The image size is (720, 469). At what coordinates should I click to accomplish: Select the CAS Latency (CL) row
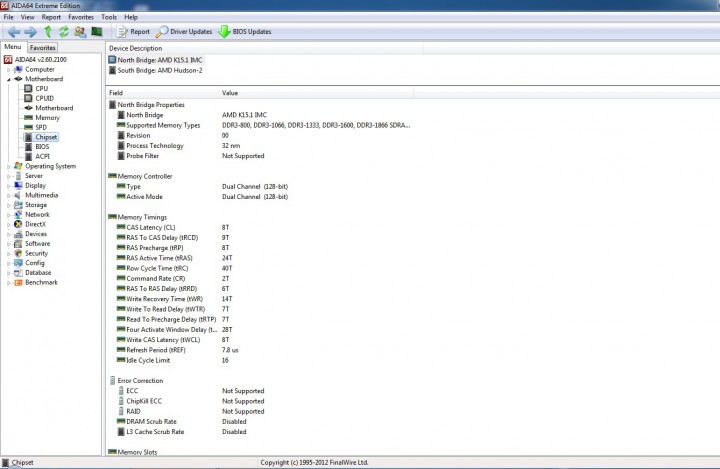[174, 227]
